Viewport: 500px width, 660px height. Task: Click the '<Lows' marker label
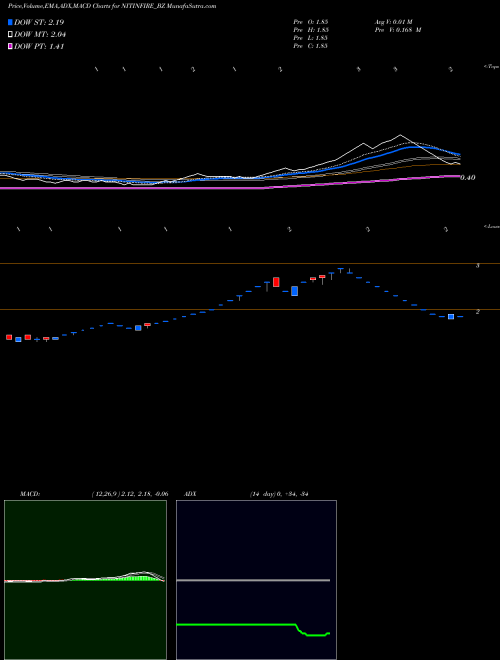pos(492,227)
